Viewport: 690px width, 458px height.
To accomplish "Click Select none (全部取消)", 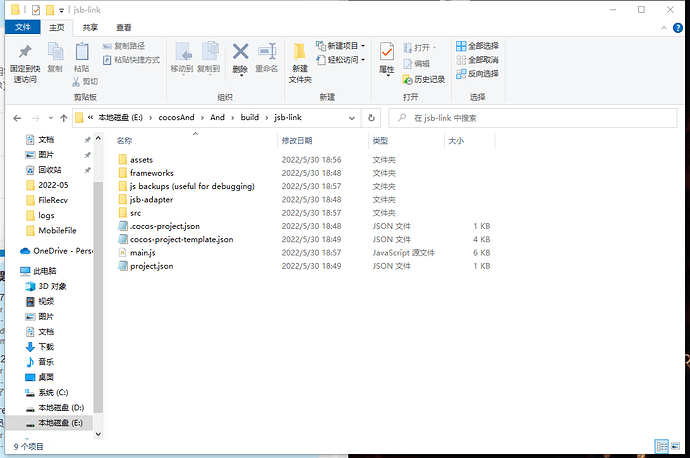I will pyautogui.click(x=477, y=60).
